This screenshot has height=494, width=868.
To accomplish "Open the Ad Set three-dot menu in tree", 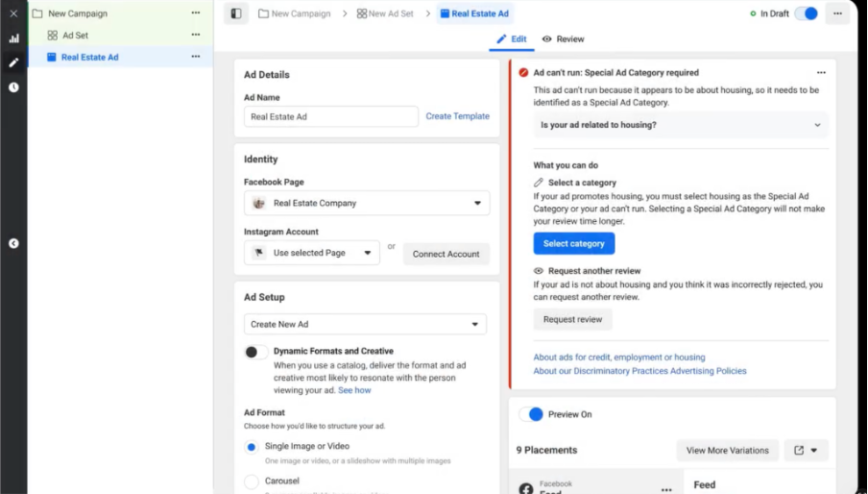I will tap(196, 35).
